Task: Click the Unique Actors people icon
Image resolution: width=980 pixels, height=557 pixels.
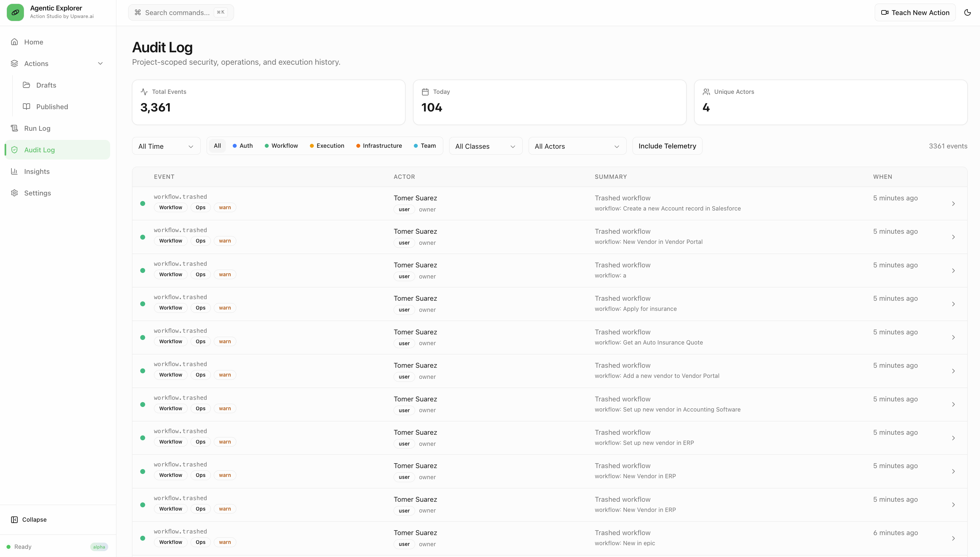Action: tap(706, 92)
